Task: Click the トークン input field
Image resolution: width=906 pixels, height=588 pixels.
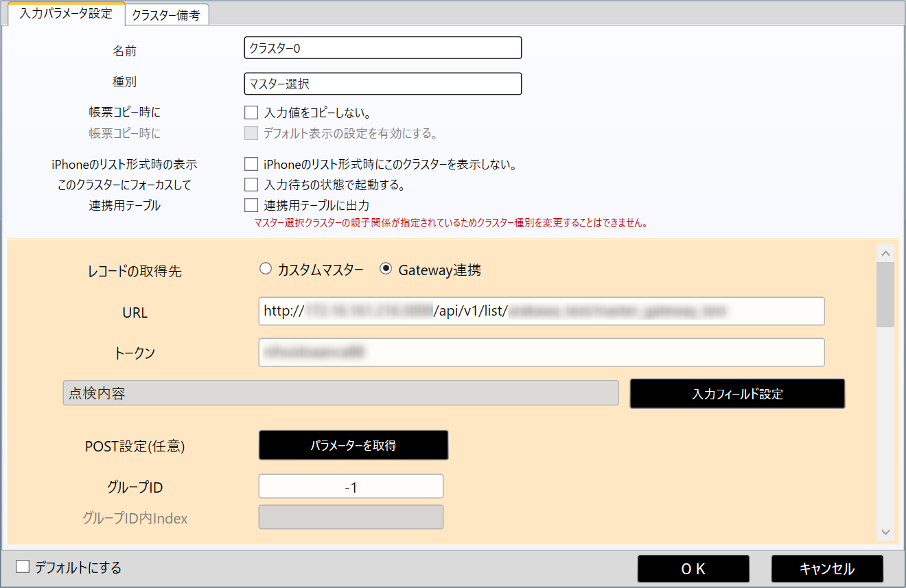Action: [542, 352]
